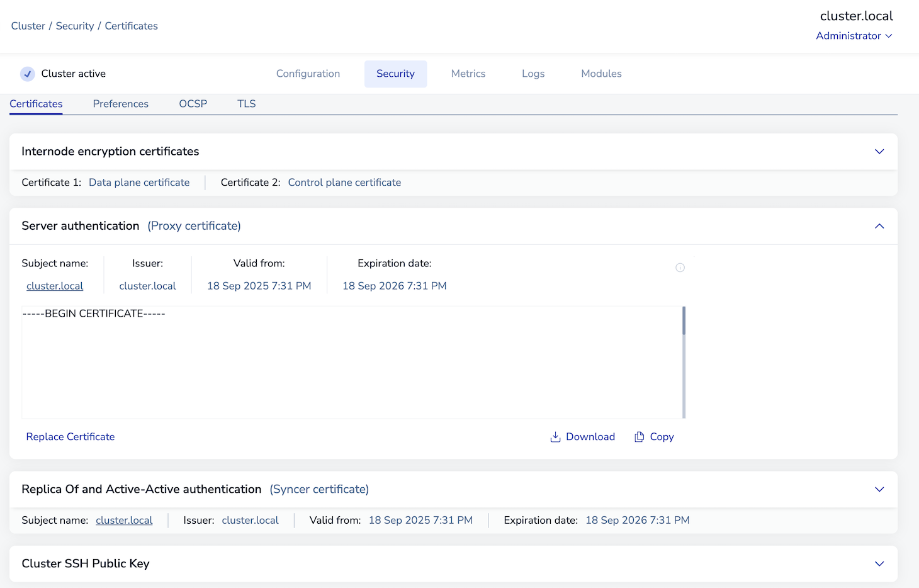This screenshot has width=919, height=588.
Task: Open the Modules tab
Action: click(x=600, y=74)
